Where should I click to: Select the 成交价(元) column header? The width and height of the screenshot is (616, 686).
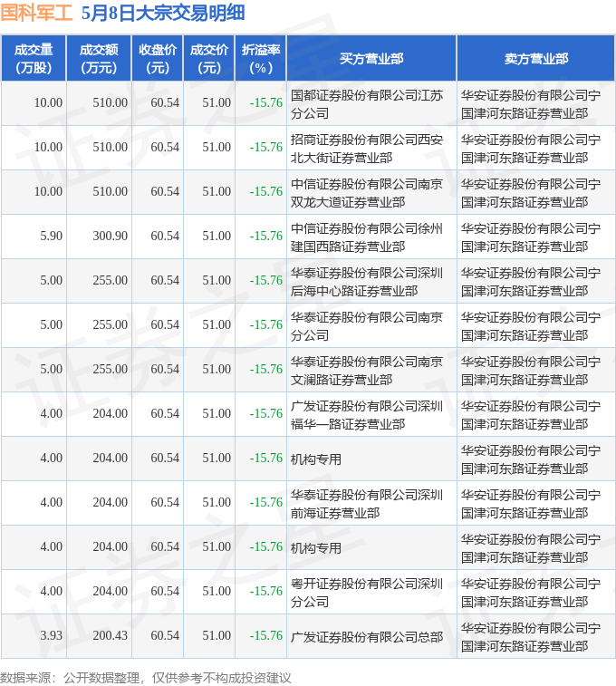[209, 59]
